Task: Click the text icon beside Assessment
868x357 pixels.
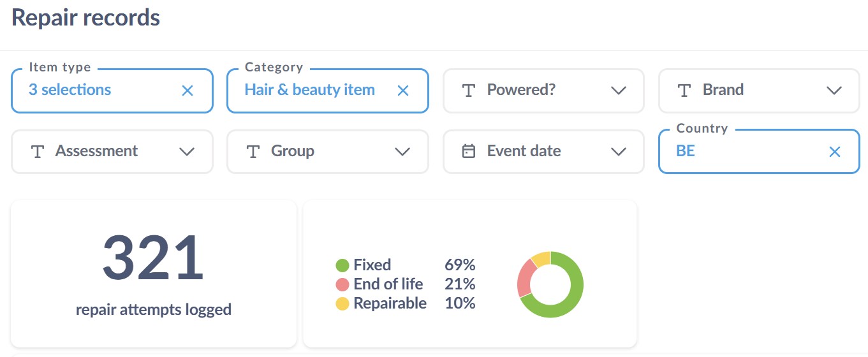Action: coord(38,152)
